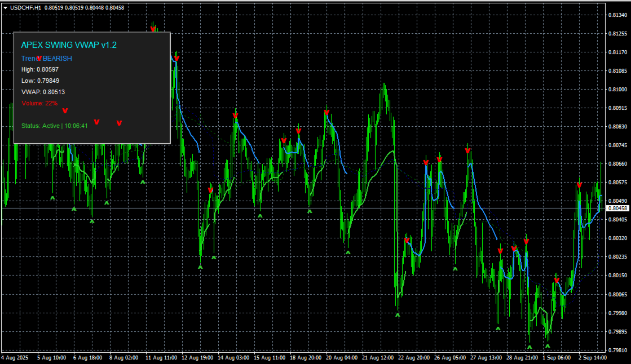The image size is (631, 364).
Task: Click the High: 0.80597 panel line
Action: pos(40,69)
